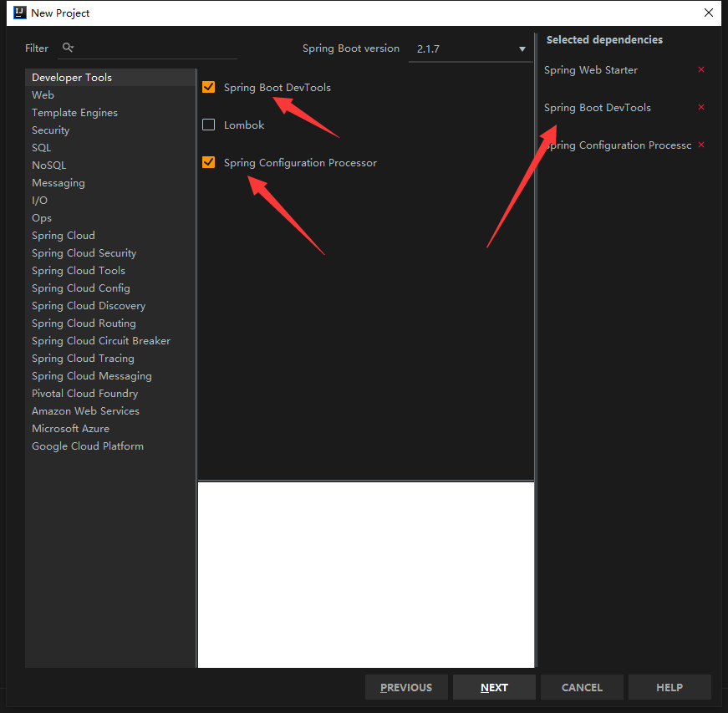Click Spring Configuration Processor in selected dependencies
This screenshot has height=713, width=728.
coord(618,145)
